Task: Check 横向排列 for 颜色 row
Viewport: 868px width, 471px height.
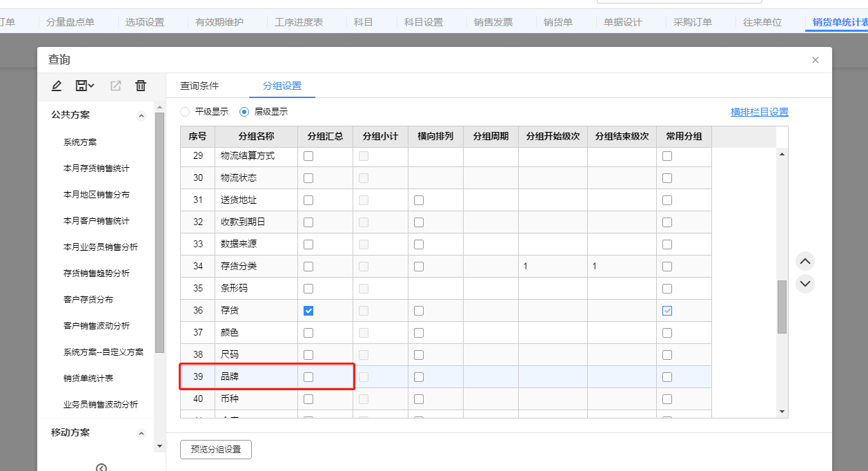Action: pyautogui.click(x=419, y=333)
